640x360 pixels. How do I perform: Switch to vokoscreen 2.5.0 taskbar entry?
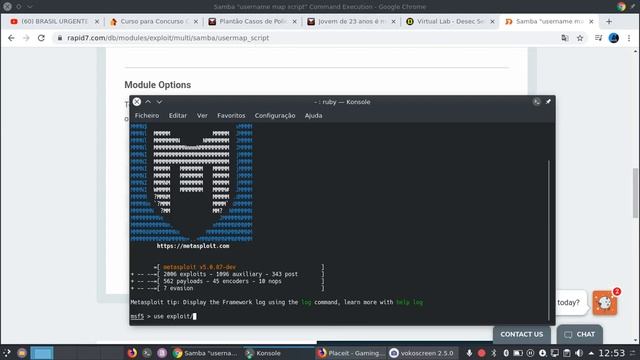tap(422, 353)
